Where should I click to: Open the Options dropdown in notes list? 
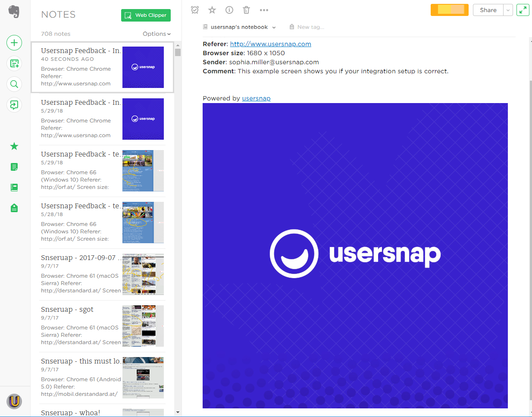pos(156,34)
